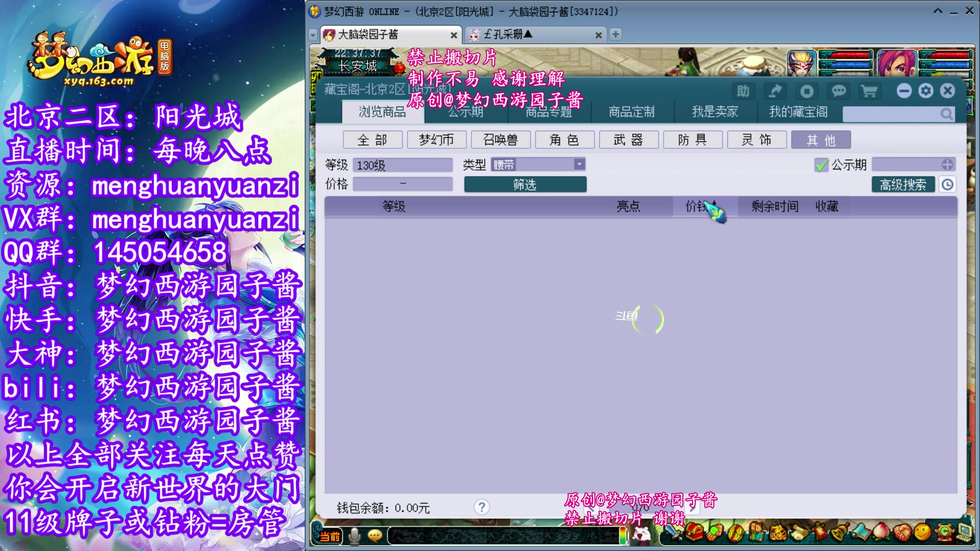Viewport: 980px width, 551px height.
Task: Click the first character's blue mana bar
Action: (x=846, y=64)
